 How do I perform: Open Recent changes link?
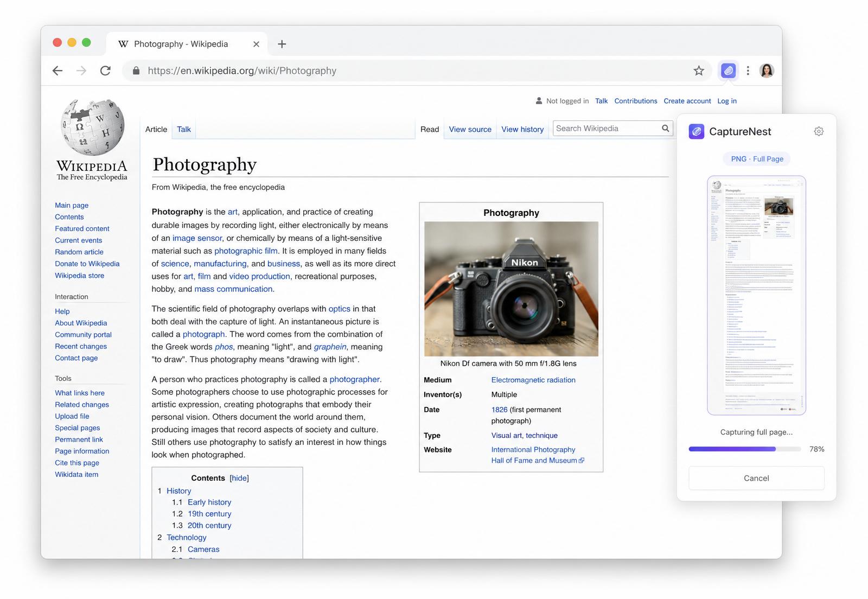click(81, 346)
